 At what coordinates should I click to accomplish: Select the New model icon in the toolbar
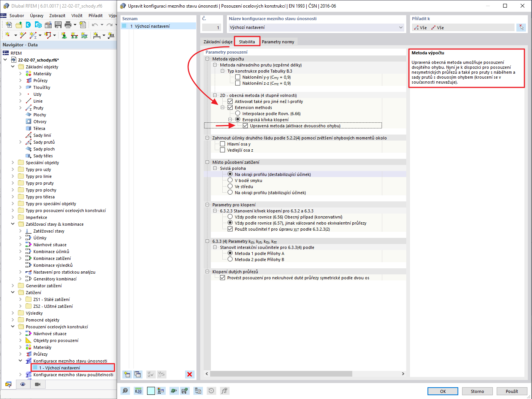pyautogui.click(x=9, y=25)
